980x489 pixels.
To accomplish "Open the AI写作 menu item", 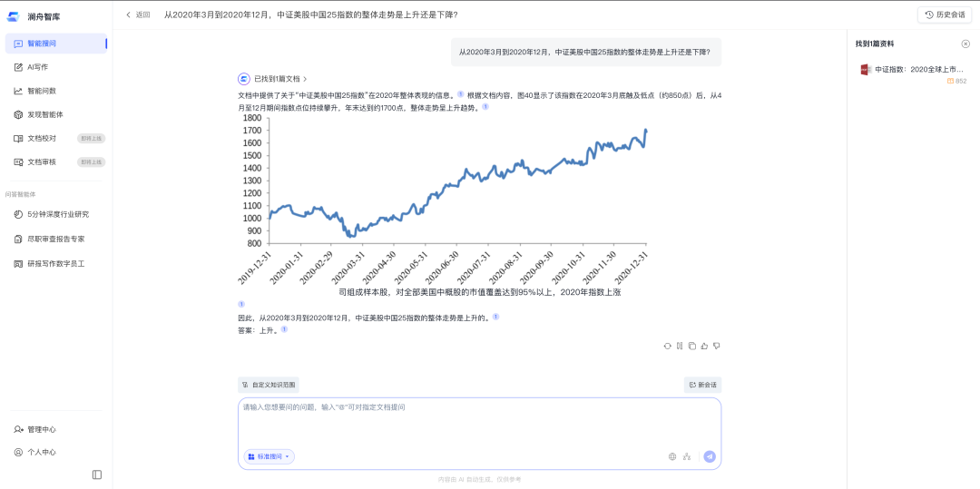I will point(38,67).
